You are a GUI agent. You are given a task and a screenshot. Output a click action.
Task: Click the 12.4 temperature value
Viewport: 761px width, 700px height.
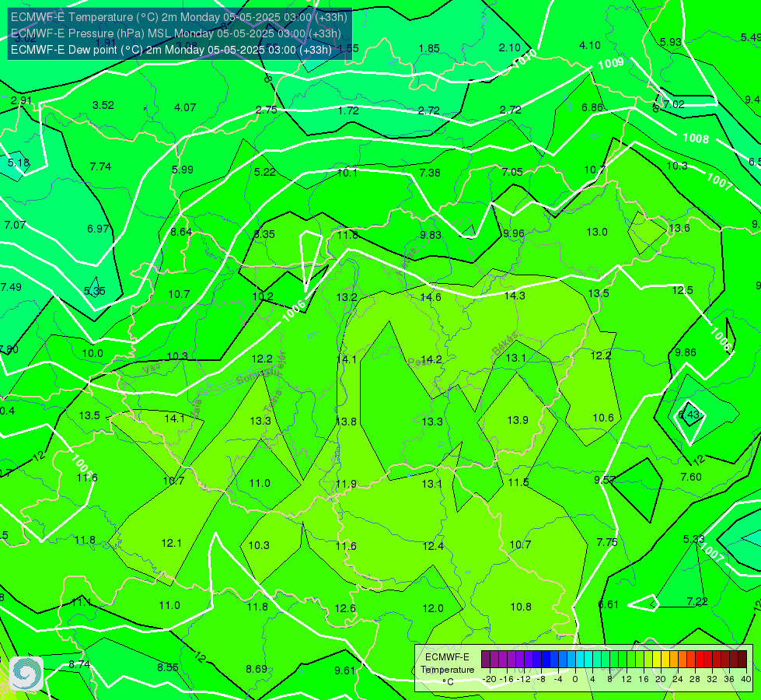pyautogui.click(x=433, y=547)
